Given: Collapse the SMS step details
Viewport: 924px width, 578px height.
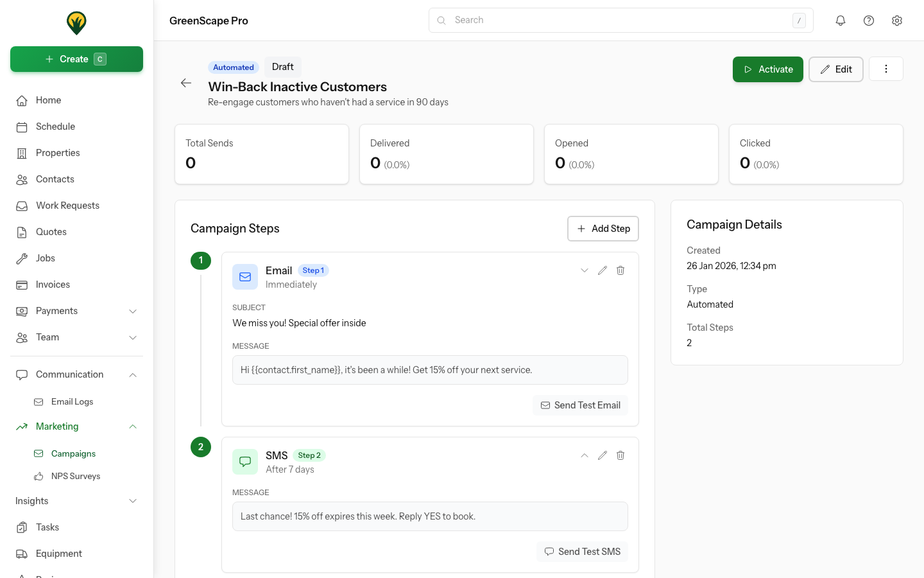Looking at the screenshot, I should (x=584, y=455).
